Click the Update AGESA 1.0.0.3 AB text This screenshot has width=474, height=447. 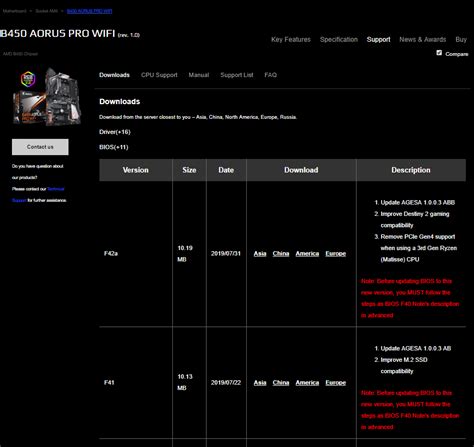click(x=416, y=349)
